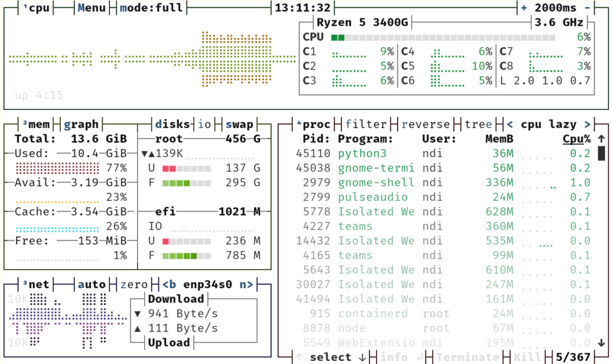
Task: Switch to next network interface after enp34s0
Action: point(246,284)
